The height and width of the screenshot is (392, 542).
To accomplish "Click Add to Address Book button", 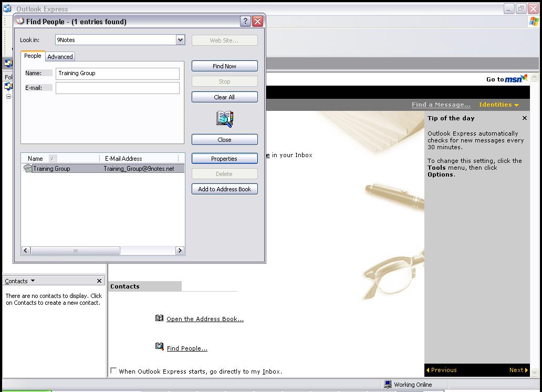I will click(x=225, y=189).
